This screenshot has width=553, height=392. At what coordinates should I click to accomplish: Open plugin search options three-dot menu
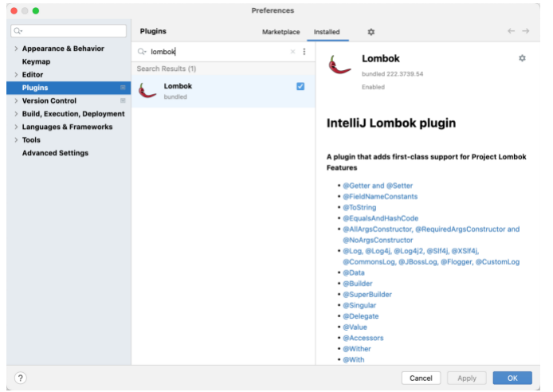(304, 52)
